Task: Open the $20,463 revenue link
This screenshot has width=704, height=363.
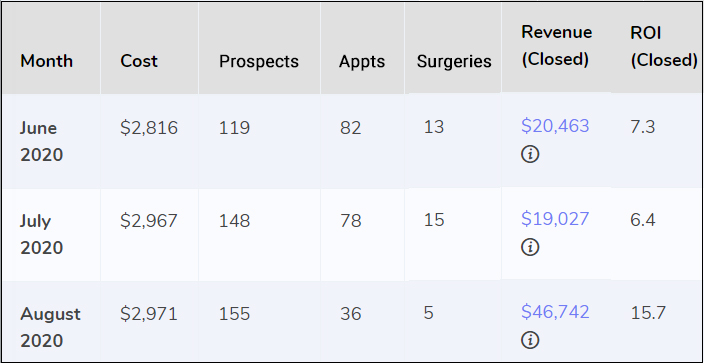Action: tap(555, 126)
